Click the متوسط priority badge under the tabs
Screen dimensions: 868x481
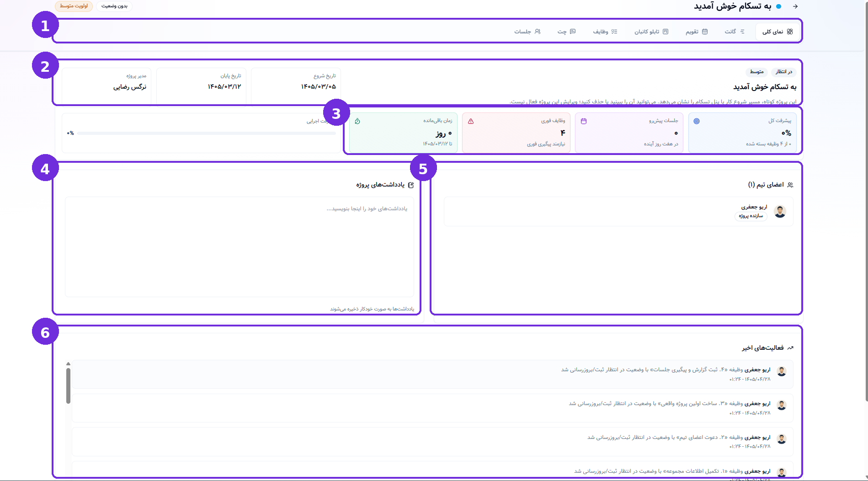(x=757, y=72)
